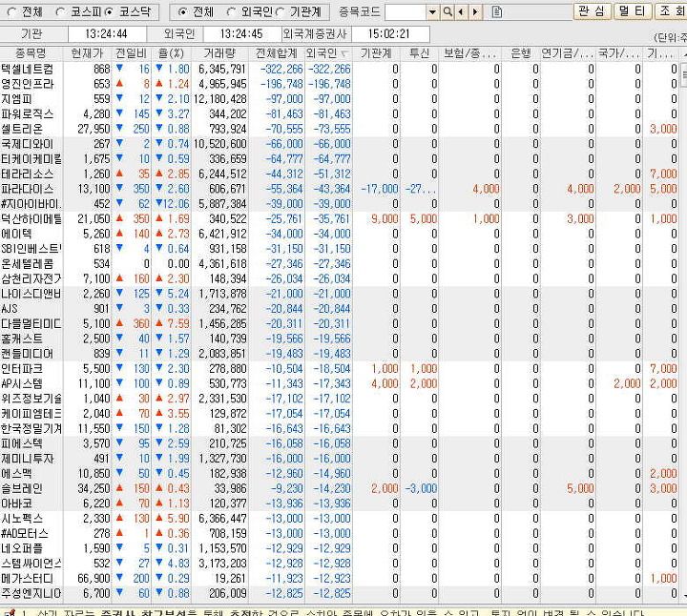687x616 pixels.
Task: Select the 전체 investor radio button
Action: tap(182, 11)
